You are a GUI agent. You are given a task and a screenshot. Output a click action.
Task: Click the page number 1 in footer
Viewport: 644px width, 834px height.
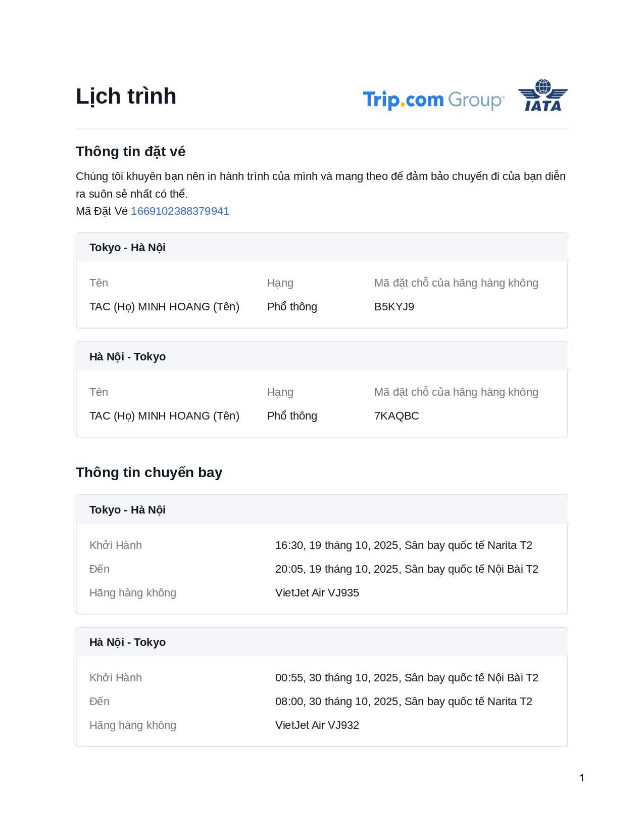[582, 778]
